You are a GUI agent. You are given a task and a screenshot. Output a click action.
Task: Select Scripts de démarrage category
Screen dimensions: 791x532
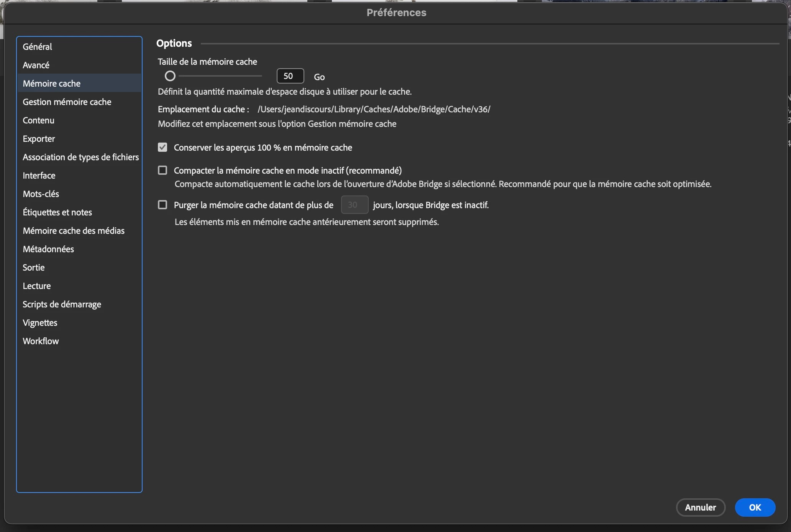pyautogui.click(x=62, y=304)
